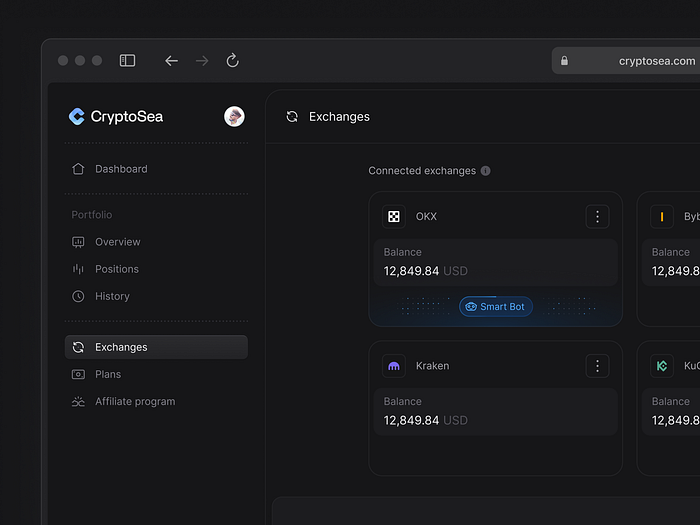This screenshot has height=525, width=700.
Task: Open Plans in the sidebar
Action: (156, 374)
